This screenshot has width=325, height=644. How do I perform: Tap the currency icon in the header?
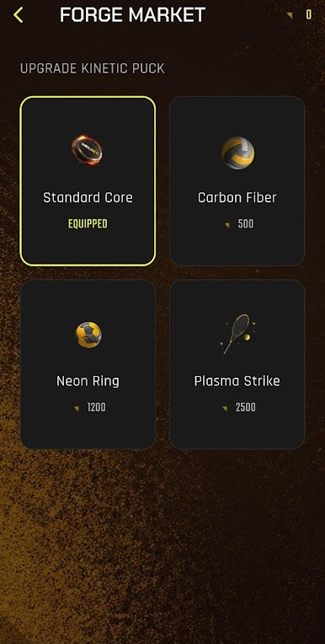[x=290, y=15]
